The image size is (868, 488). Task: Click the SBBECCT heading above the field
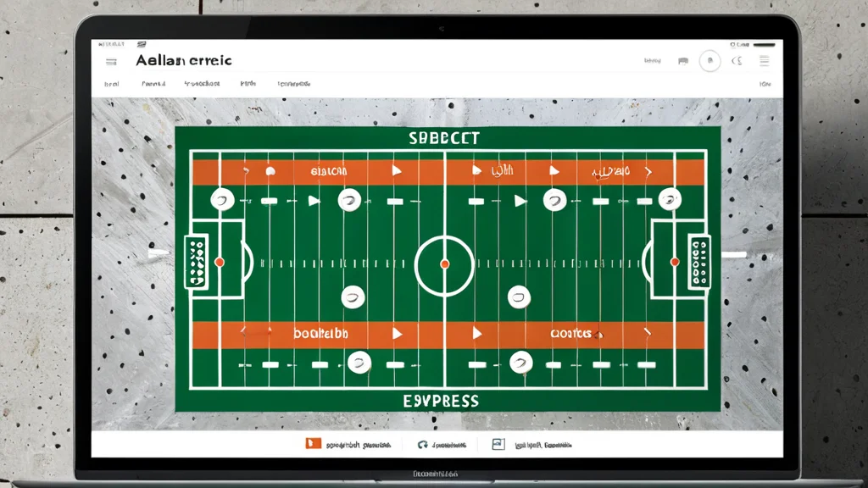coord(444,138)
